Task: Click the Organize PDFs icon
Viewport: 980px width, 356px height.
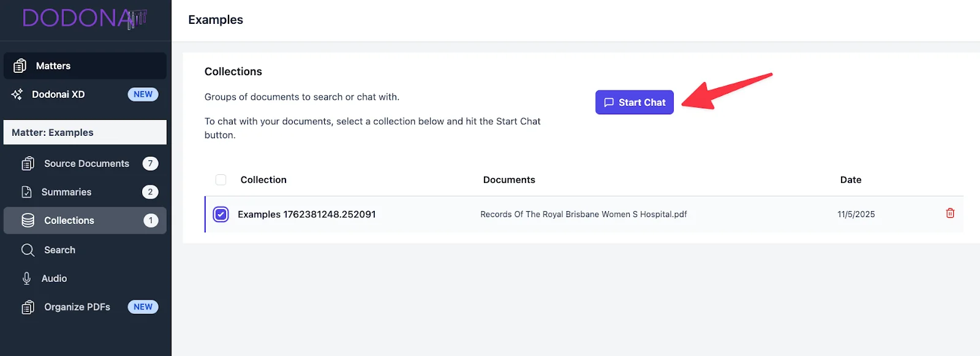Action: 28,307
